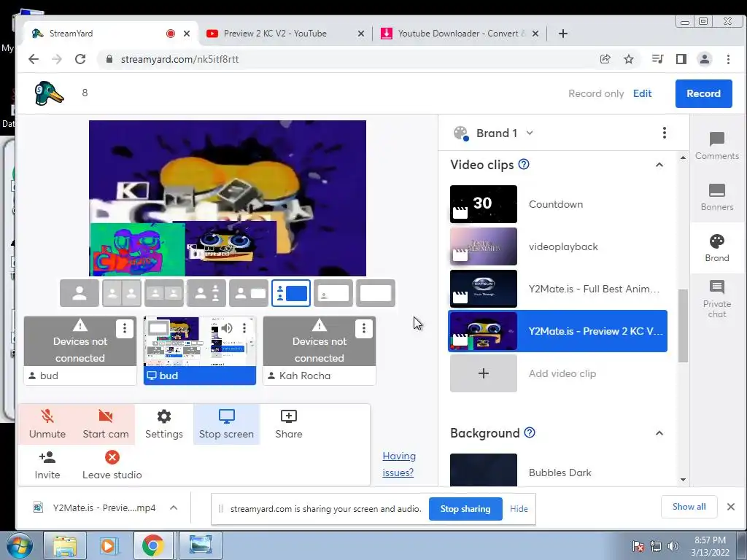Select the leader layout with side participants
This screenshot has width=747, height=560.
[206, 293]
